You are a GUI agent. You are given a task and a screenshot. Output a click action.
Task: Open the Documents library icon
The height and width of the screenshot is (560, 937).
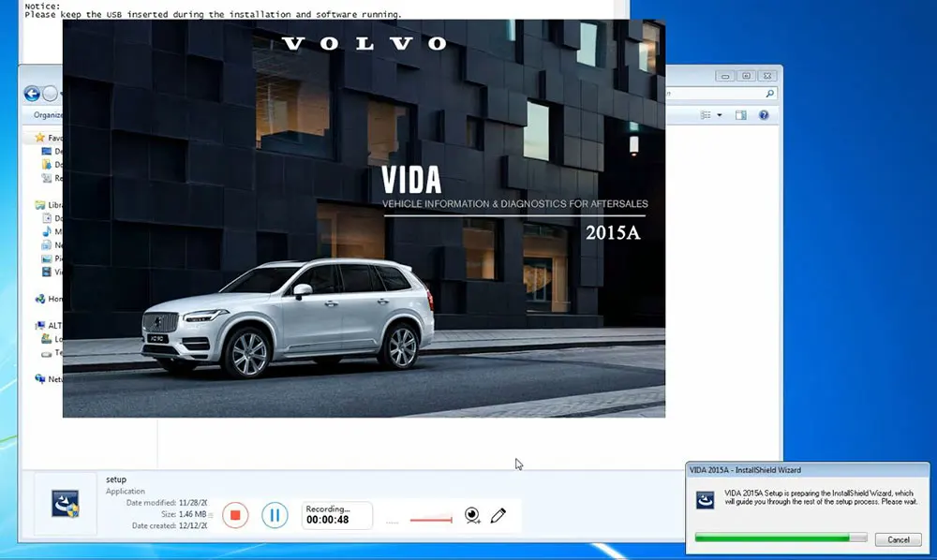pos(47,218)
